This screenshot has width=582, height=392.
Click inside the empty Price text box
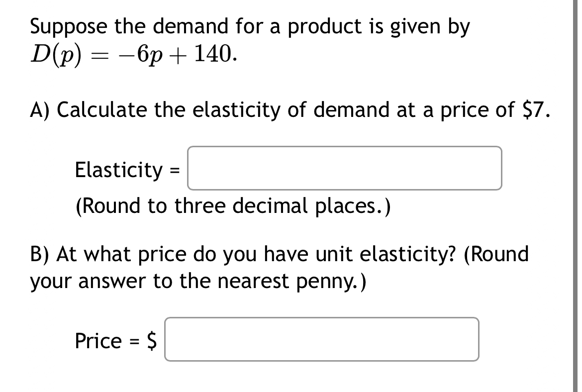click(322, 340)
